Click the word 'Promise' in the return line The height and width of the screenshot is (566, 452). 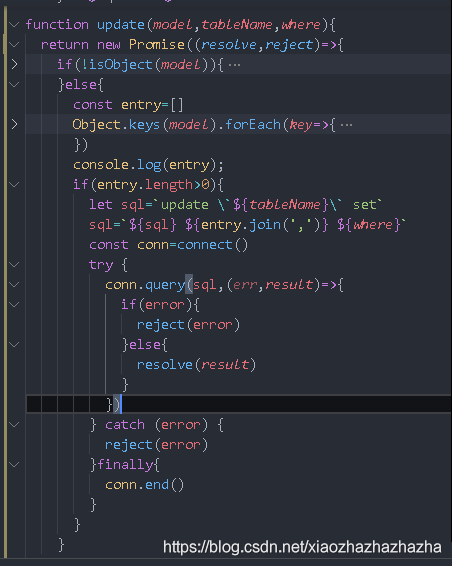coord(157,45)
